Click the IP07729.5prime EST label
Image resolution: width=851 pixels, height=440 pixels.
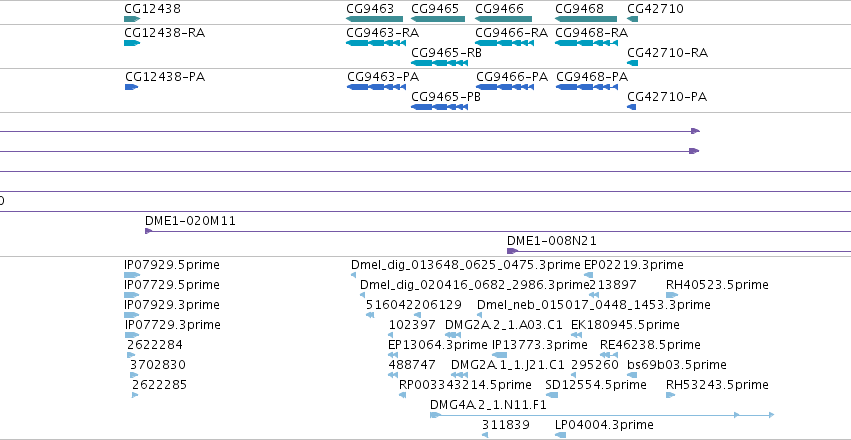point(172,285)
